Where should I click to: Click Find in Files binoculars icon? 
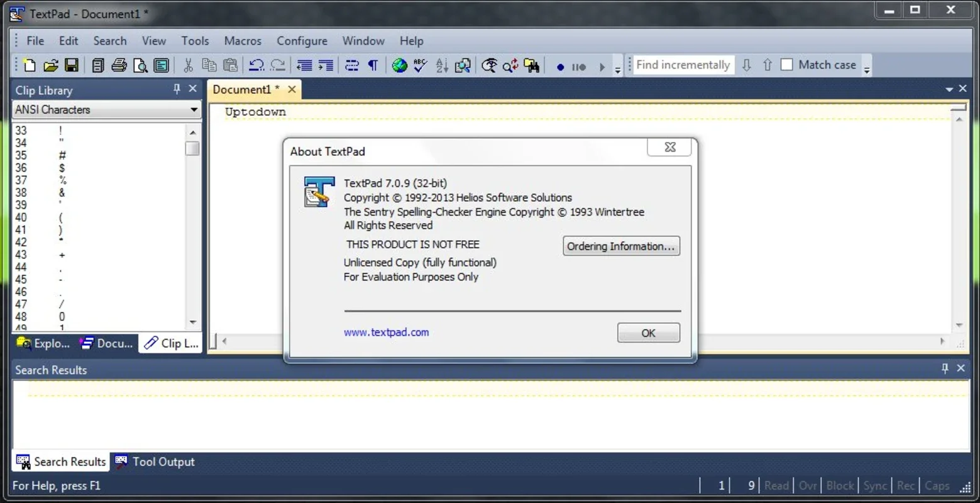(532, 65)
